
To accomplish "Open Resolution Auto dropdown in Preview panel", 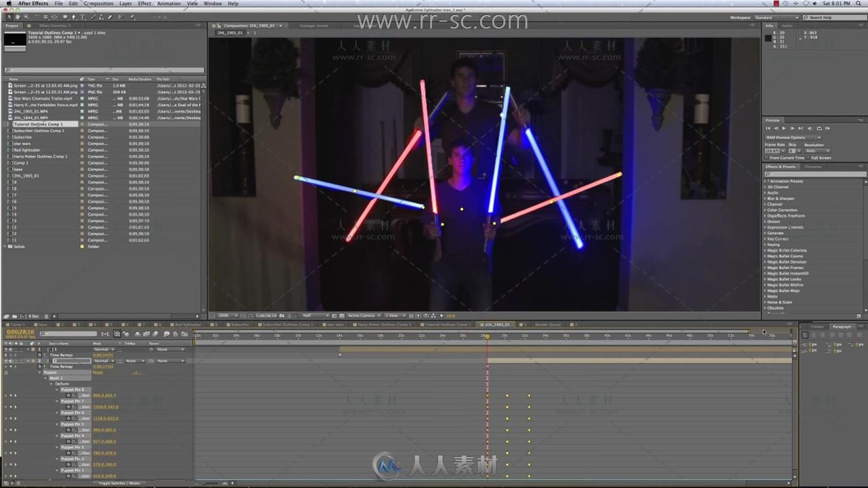I will pyautogui.click(x=818, y=150).
